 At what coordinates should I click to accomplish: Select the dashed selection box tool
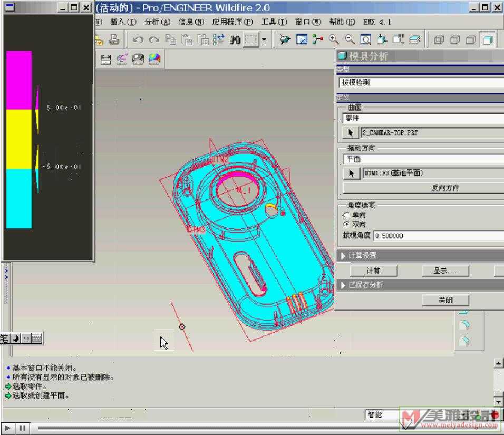[251, 40]
